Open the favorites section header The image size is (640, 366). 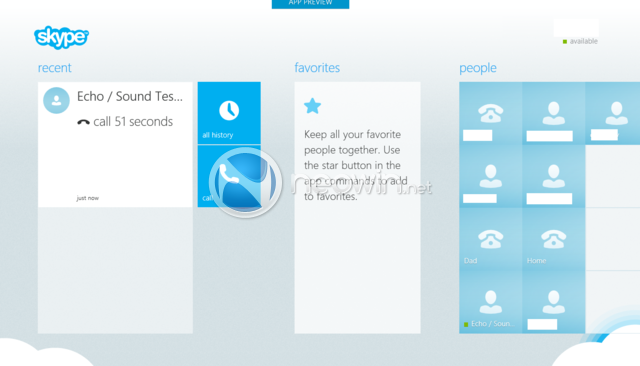click(x=317, y=68)
